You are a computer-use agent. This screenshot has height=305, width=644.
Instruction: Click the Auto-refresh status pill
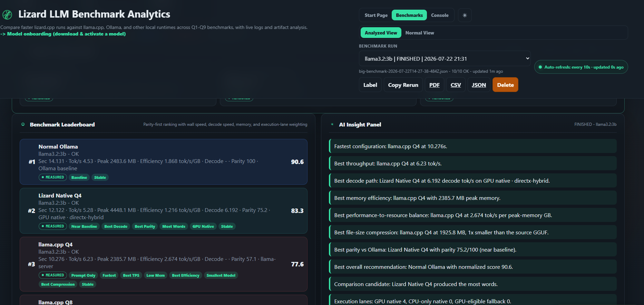581,67
